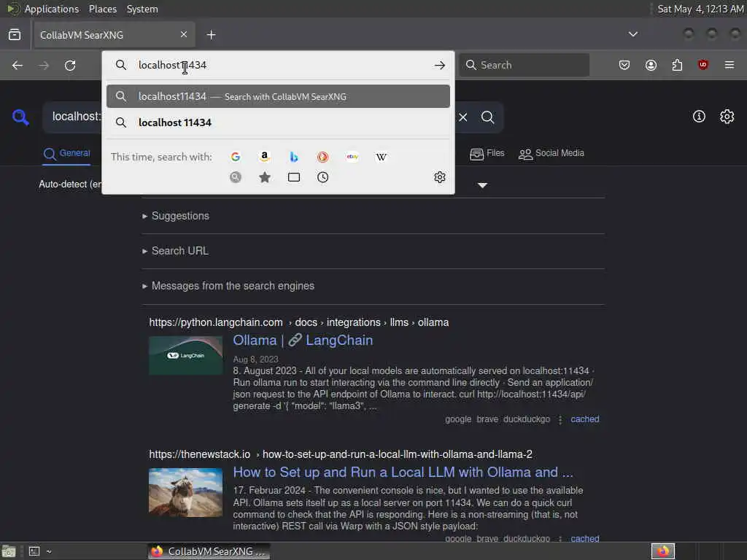Open the dropdown arrow below Files tab

(482, 185)
